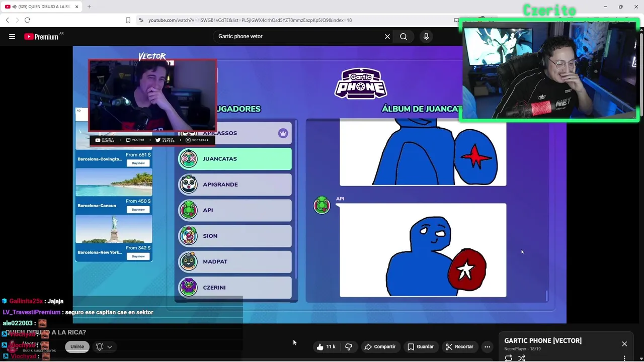The image size is (644, 362).
Task: Reload the current browser page
Action: [27, 20]
